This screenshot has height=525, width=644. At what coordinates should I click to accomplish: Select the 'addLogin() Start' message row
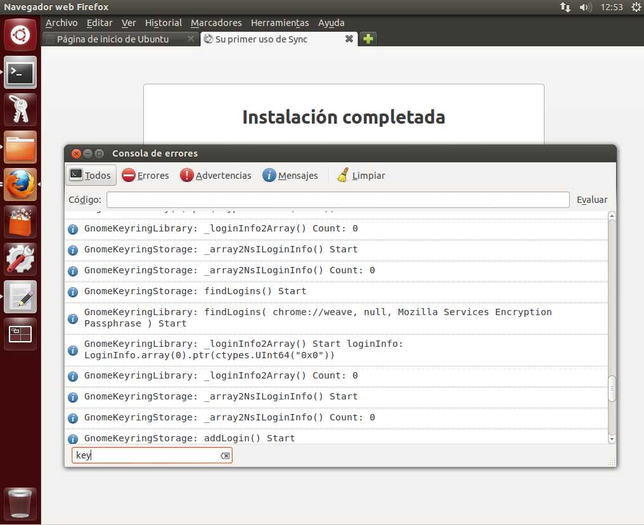click(x=336, y=438)
